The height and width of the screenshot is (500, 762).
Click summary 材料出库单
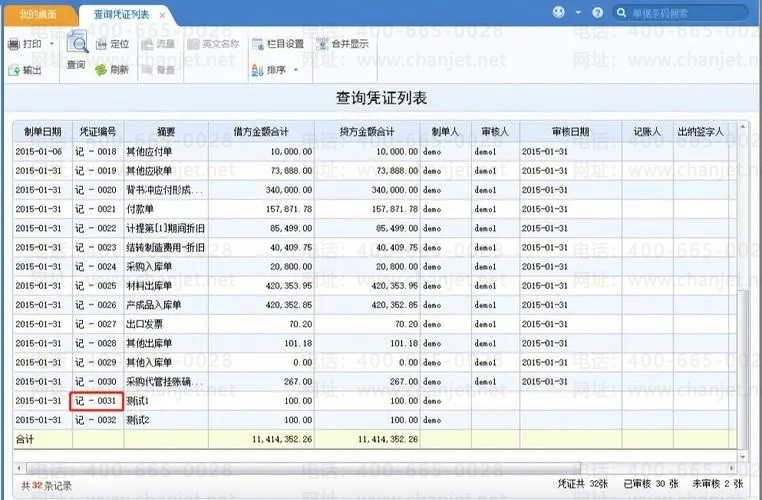coord(149,286)
